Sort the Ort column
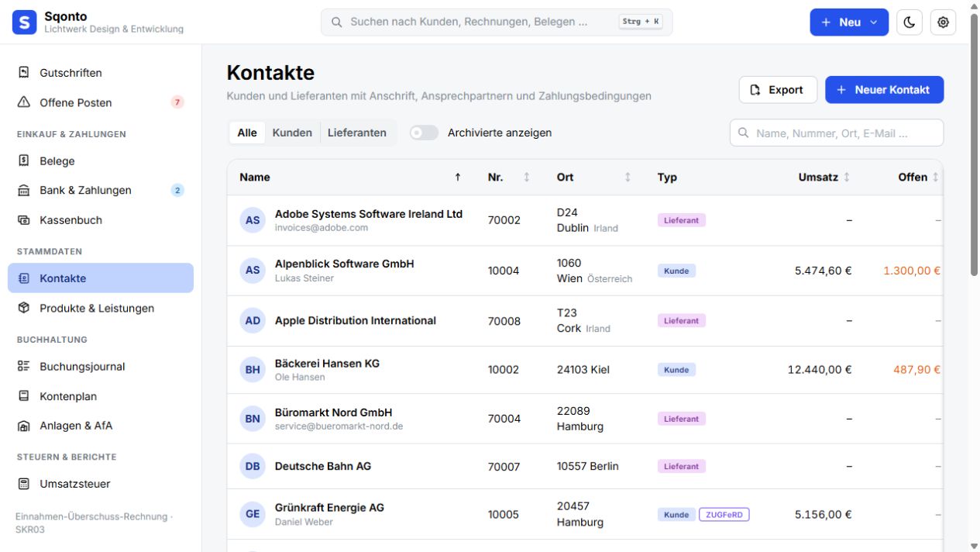 (628, 177)
